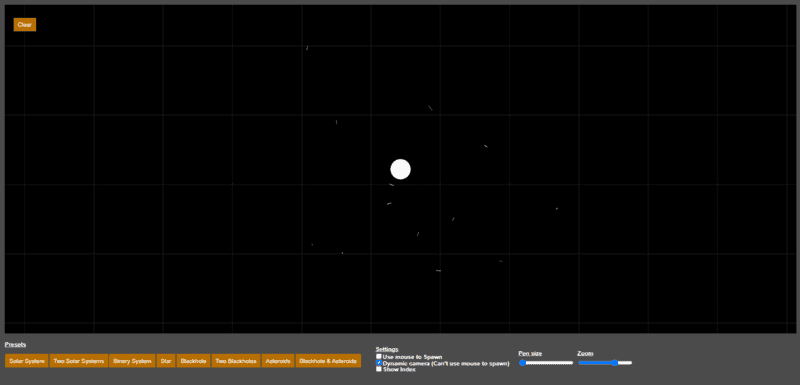Viewport: 800px width, 385px height.
Task: Select the Two Blackholes preset
Action: click(236, 361)
